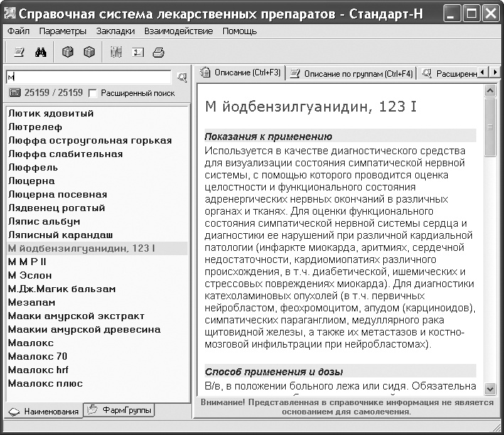Image resolution: width=504 pixels, height=435 pixels.
Task: Click the printer icon in toolbar
Action: (x=159, y=52)
